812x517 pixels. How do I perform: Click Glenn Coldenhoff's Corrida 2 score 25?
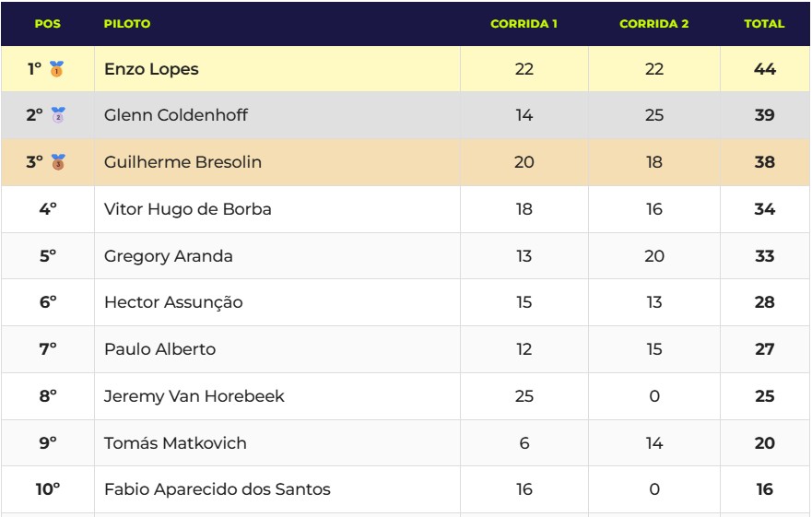(653, 116)
